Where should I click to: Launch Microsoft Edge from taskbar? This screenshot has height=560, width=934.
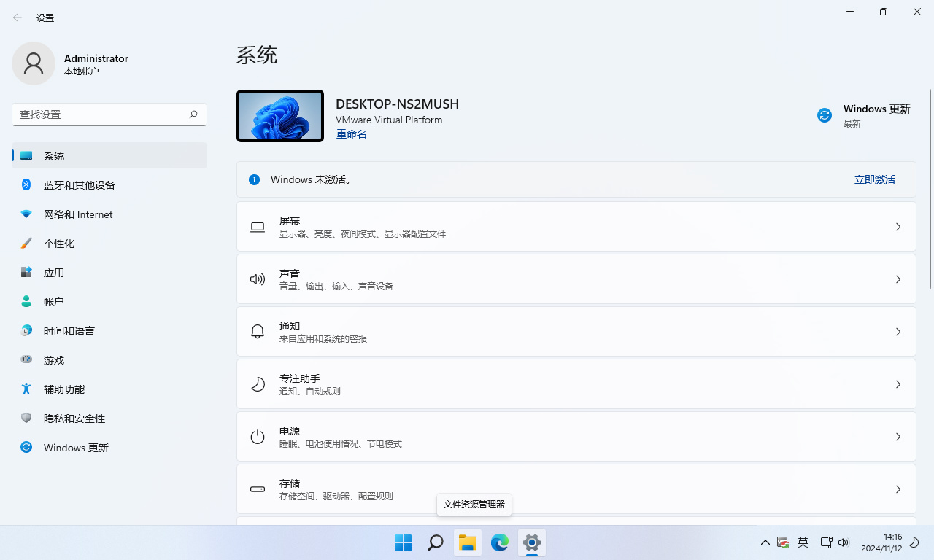[500, 542]
